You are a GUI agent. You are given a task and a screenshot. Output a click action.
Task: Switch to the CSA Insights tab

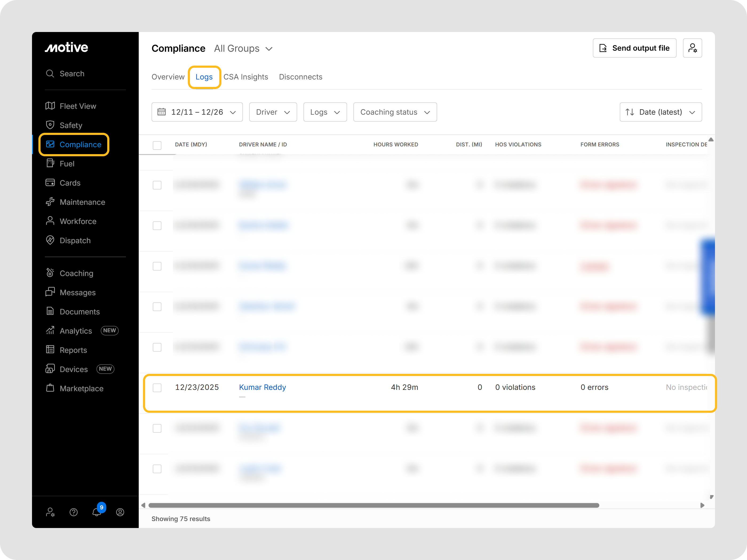click(245, 77)
